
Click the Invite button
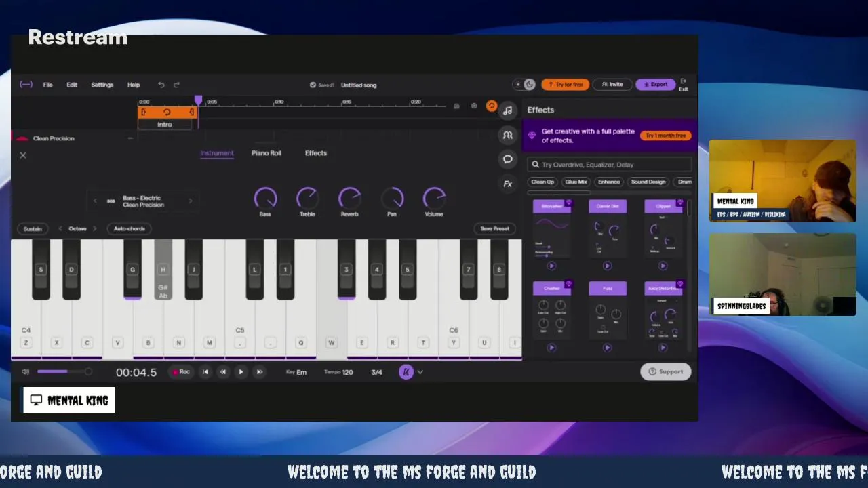click(612, 85)
